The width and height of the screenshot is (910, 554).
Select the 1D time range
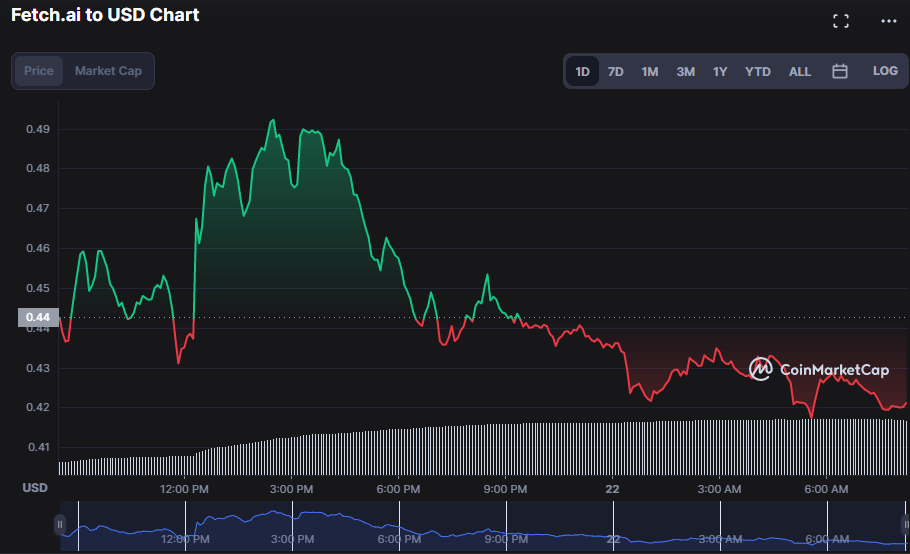[x=582, y=71]
